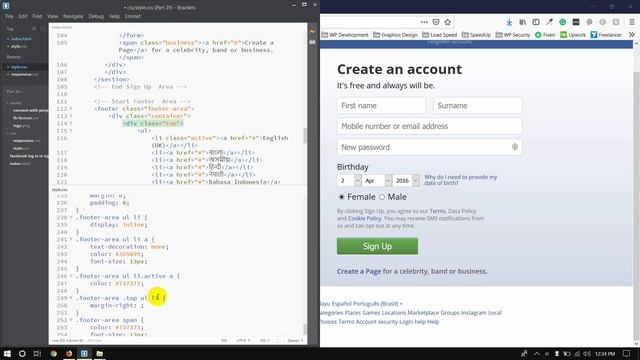The image size is (640, 360).
Task: Open the Debug menu in Brackets
Action: tap(96, 16)
